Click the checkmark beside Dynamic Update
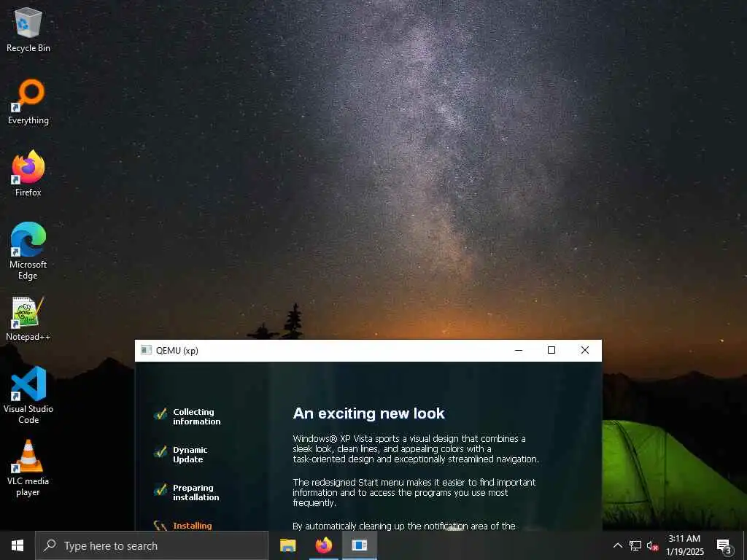 tap(160, 451)
